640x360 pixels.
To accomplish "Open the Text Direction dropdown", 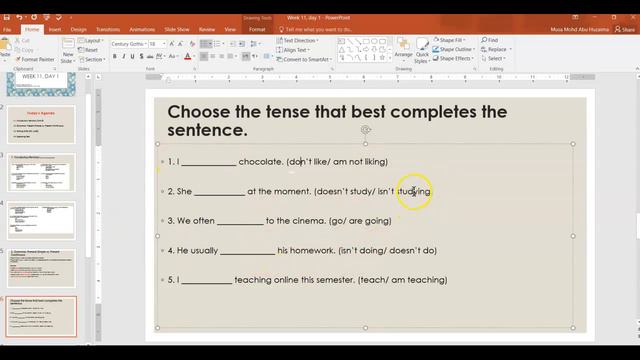I will pos(298,40).
